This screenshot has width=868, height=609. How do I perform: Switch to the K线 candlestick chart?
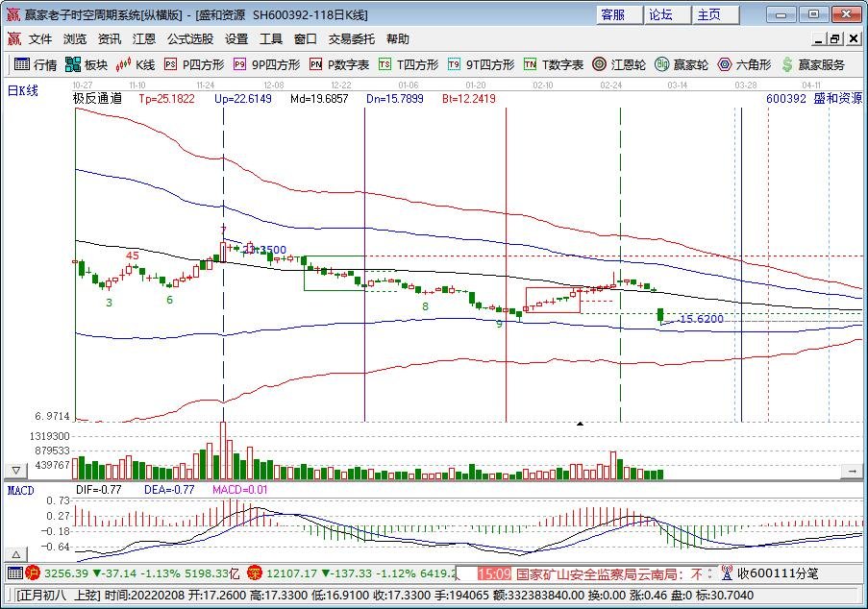point(136,64)
